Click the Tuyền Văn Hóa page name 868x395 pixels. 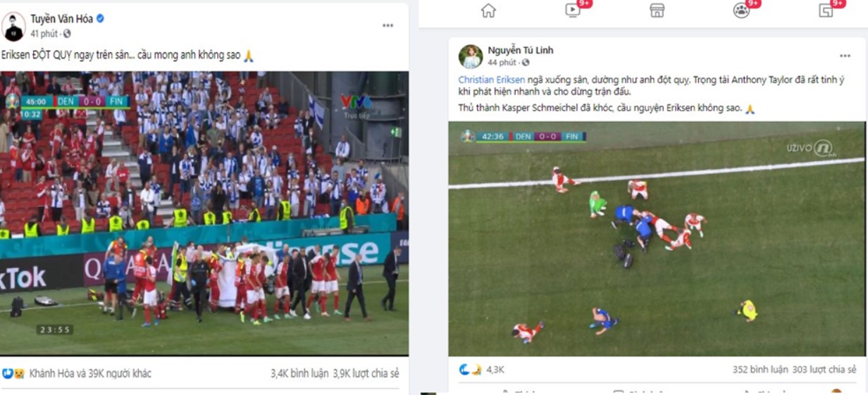(x=62, y=19)
